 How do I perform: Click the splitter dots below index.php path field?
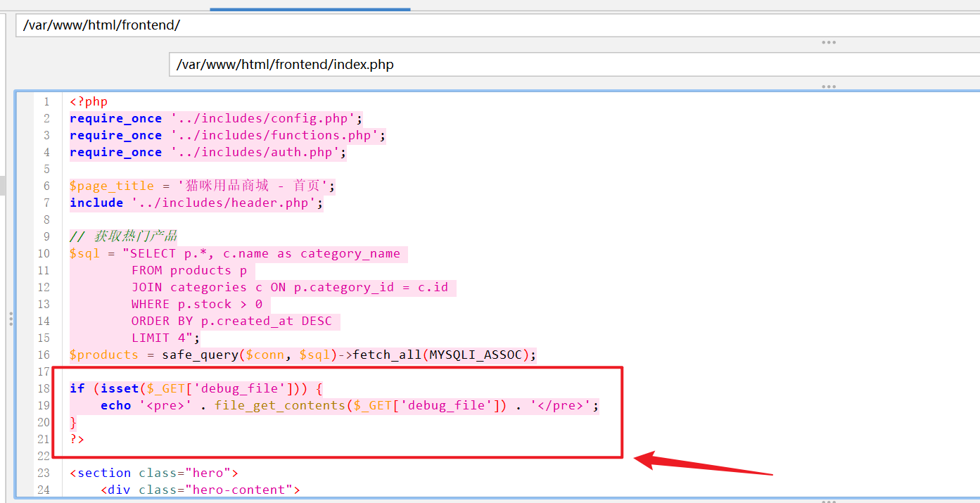(x=829, y=87)
